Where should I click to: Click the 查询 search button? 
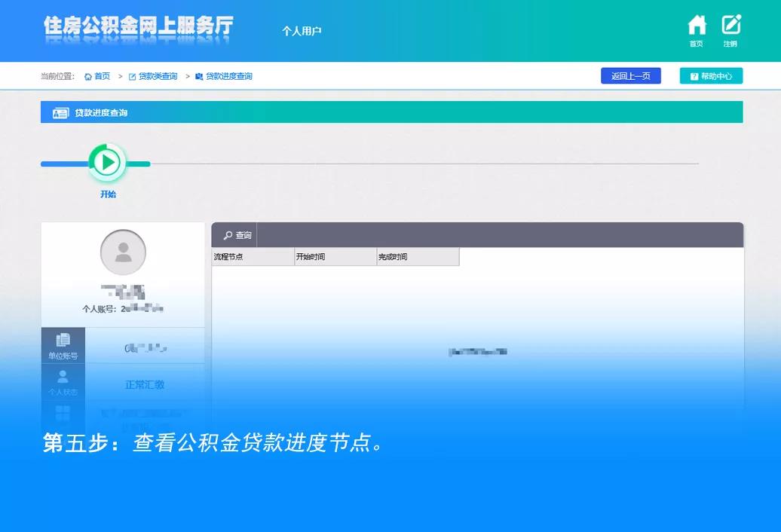click(237, 235)
